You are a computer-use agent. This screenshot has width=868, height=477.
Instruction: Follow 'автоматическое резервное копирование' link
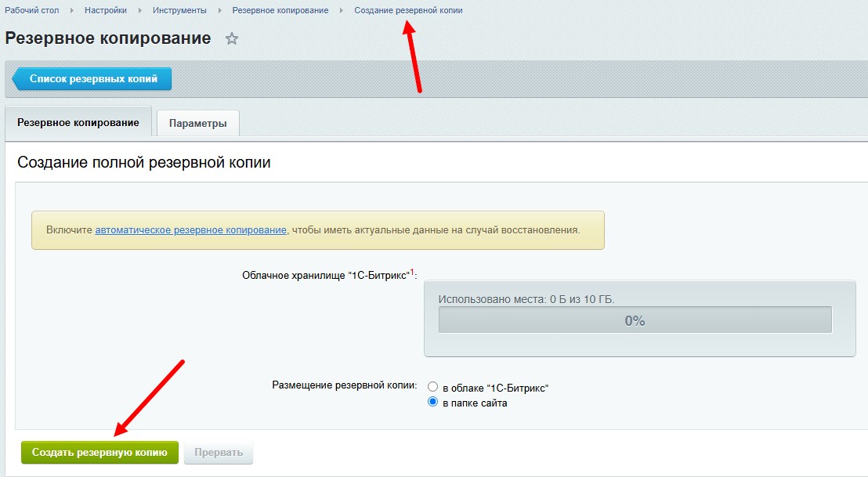(x=191, y=230)
